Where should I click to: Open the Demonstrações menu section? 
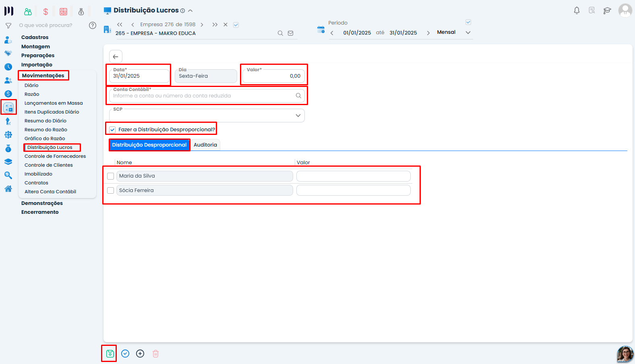[42, 203]
